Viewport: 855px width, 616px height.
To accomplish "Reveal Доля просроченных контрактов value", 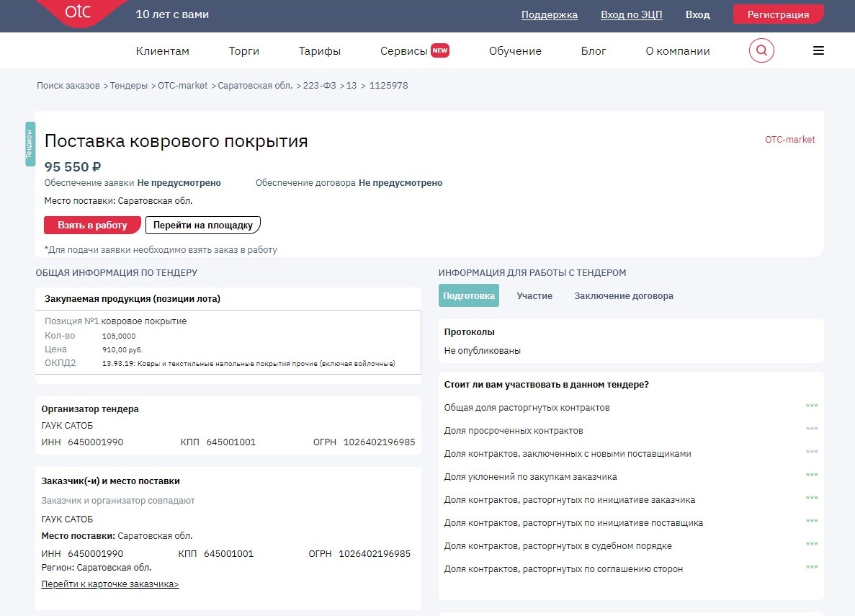I will point(813,429).
